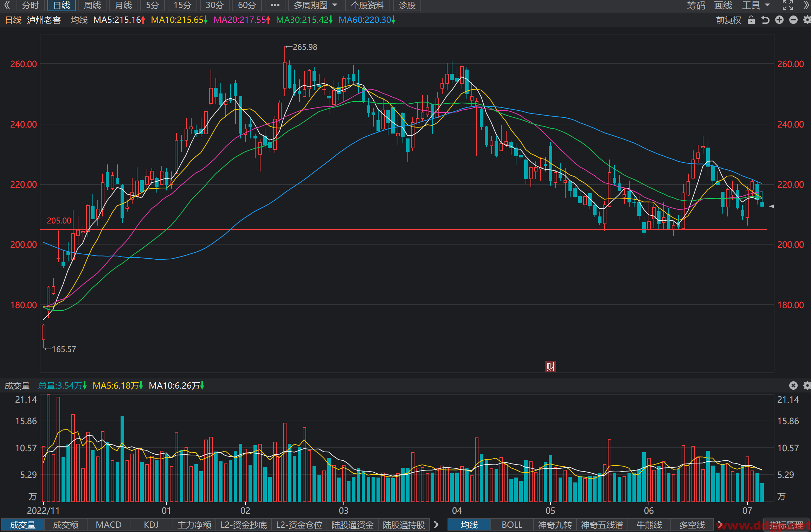Viewport: 811px width, 532px height.
Task: Undo the last chart action
Action: click(x=765, y=20)
